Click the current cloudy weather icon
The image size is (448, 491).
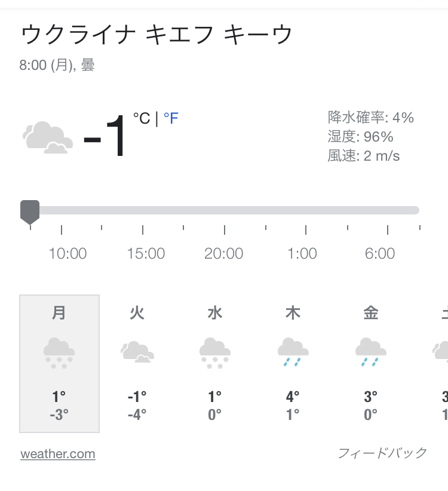pos(48,137)
